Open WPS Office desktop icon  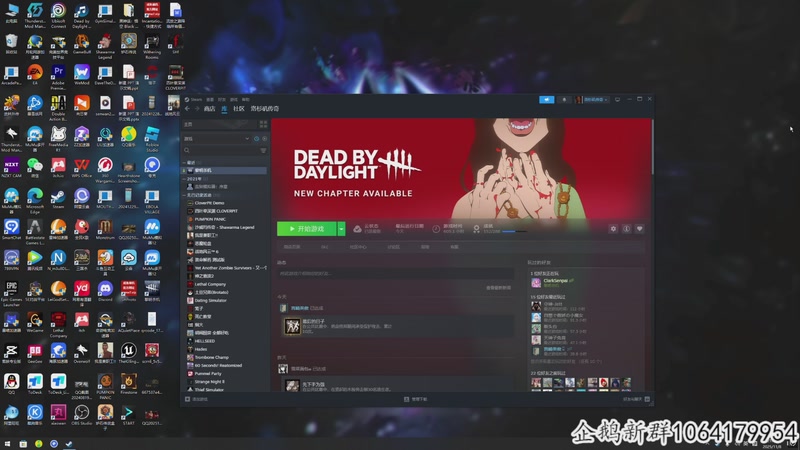82,167
